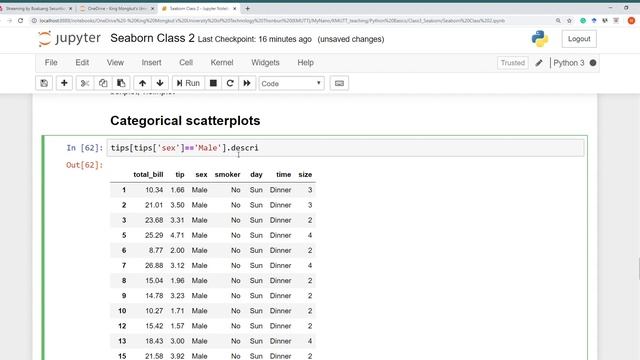Bookmark this page with the star icon
This screenshot has width=640, height=360.
[x=569, y=20]
